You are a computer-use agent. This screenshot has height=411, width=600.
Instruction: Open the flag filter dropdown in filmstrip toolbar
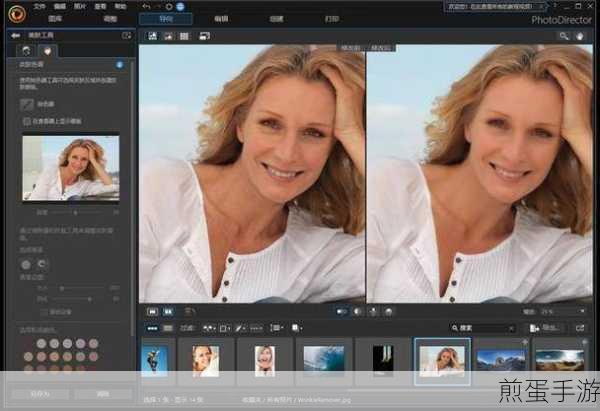(209, 328)
